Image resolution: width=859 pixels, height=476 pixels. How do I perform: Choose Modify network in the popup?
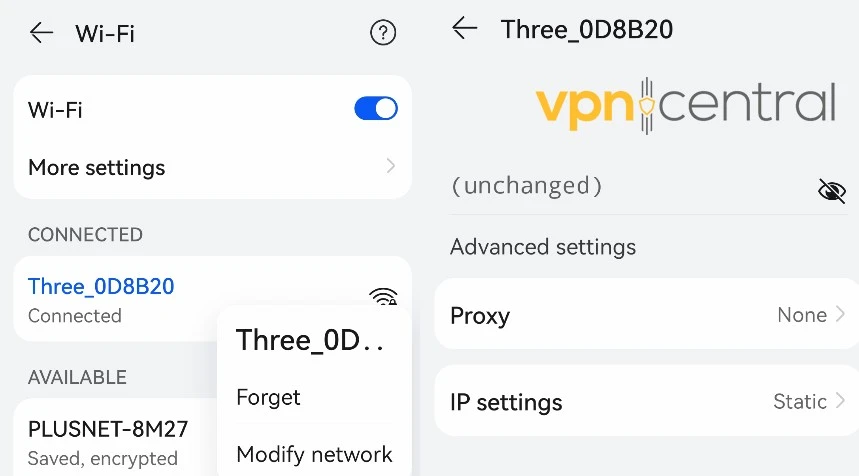tap(314, 454)
